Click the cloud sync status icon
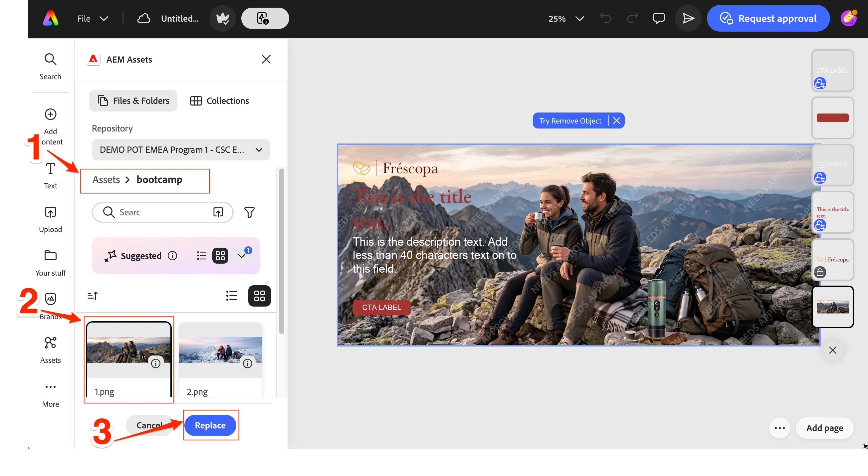The height and width of the screenshot is (476, 868). coord(143,18)
